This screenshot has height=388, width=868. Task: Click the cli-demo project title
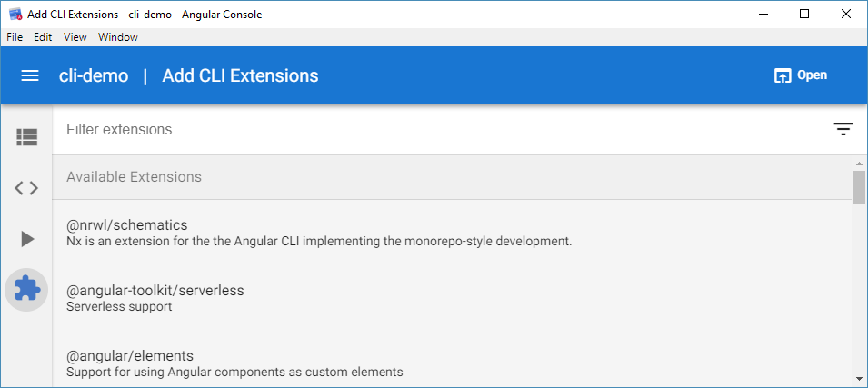(x=94, y=75)
